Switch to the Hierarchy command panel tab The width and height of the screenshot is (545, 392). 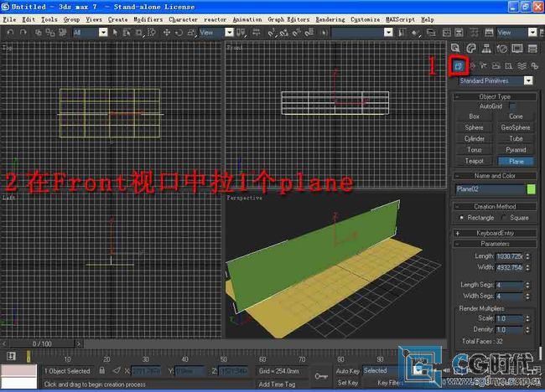[486, 49]
